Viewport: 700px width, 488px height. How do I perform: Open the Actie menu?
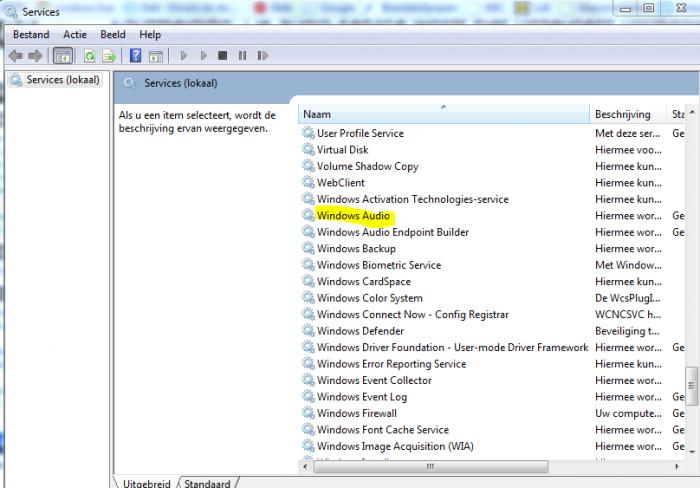(75, 34)
